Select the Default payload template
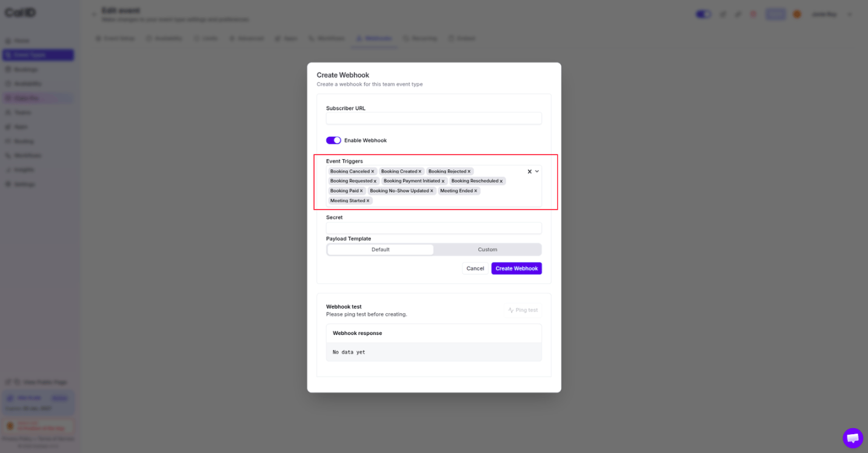868x453 pixels. [x=381, y=250]
